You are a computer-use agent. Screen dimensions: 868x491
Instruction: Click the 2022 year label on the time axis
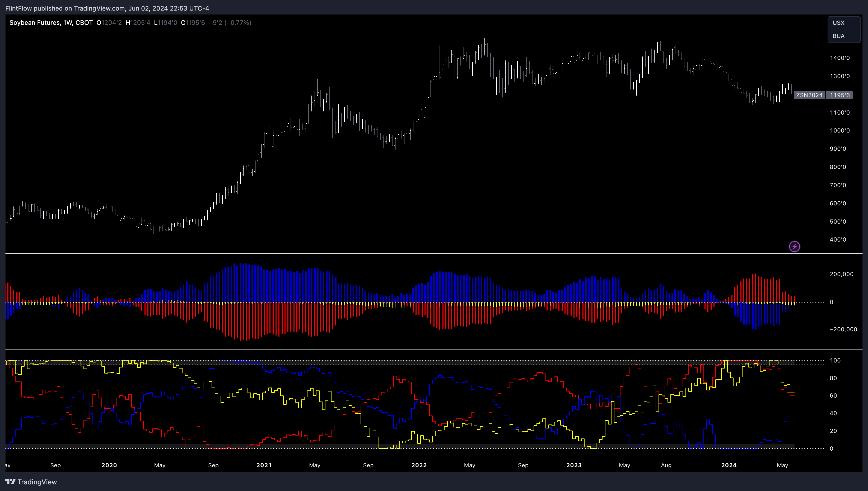[419, 465]
